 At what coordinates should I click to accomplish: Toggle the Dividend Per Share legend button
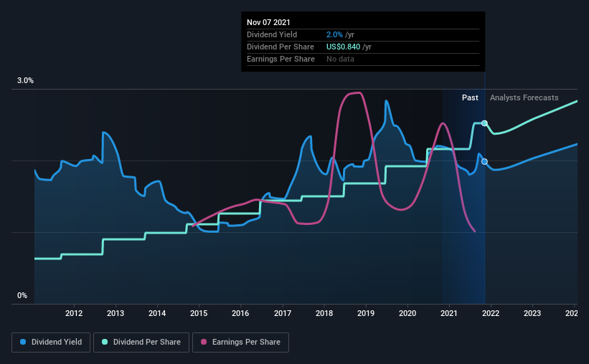(x=141, y=343)
